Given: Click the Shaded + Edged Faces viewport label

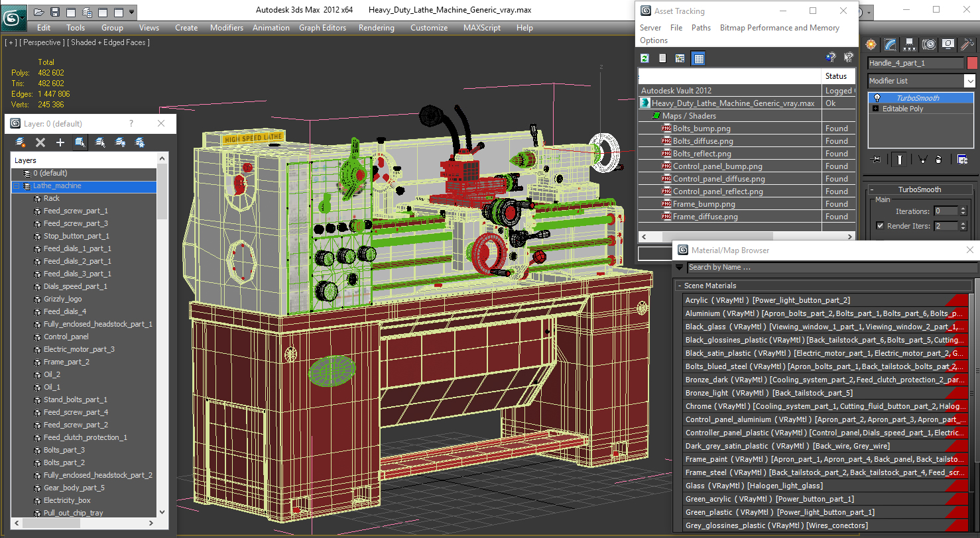Looking at the screenshot, I should coord(110,42).
